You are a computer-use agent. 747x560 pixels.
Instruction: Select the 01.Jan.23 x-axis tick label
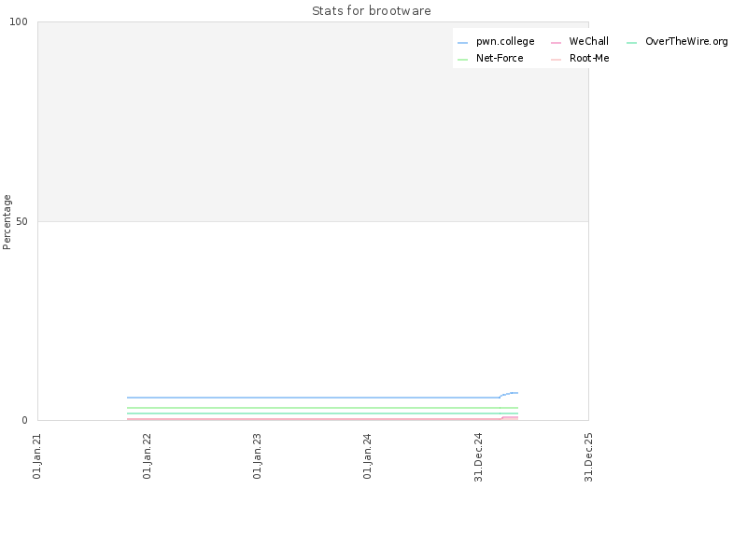pos(257,455)
